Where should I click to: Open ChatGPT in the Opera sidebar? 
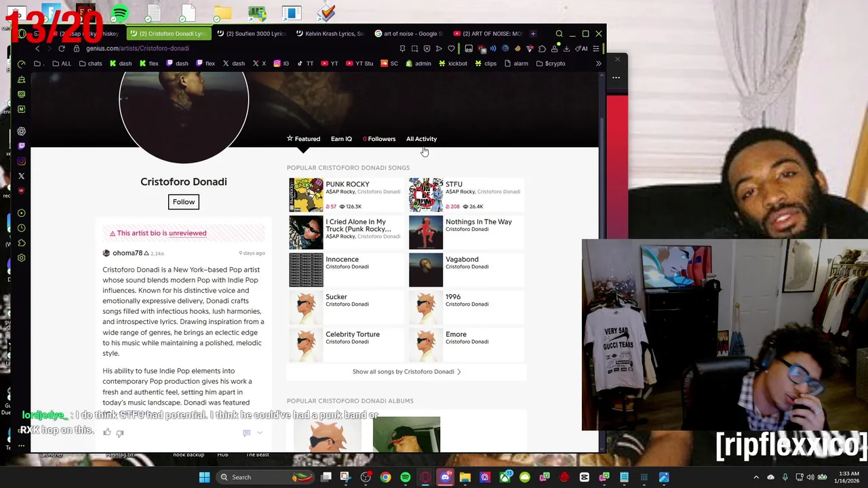[x=22, y=131]
